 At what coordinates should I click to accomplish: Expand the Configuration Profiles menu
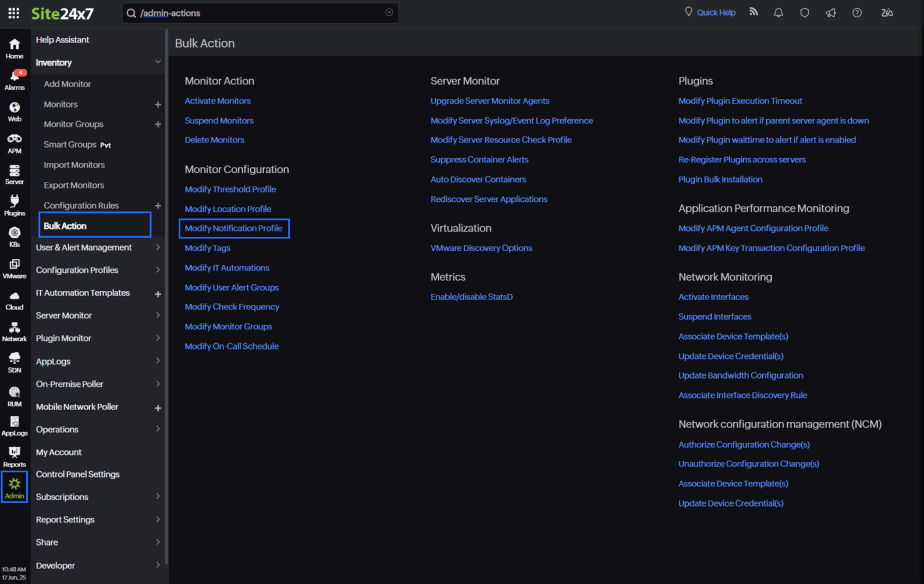pos(158,270)
